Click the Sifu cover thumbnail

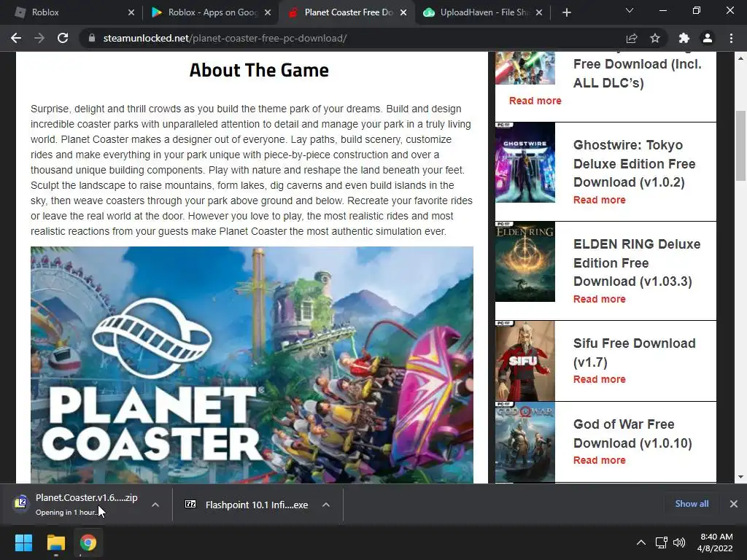click(x=525, y=360)
